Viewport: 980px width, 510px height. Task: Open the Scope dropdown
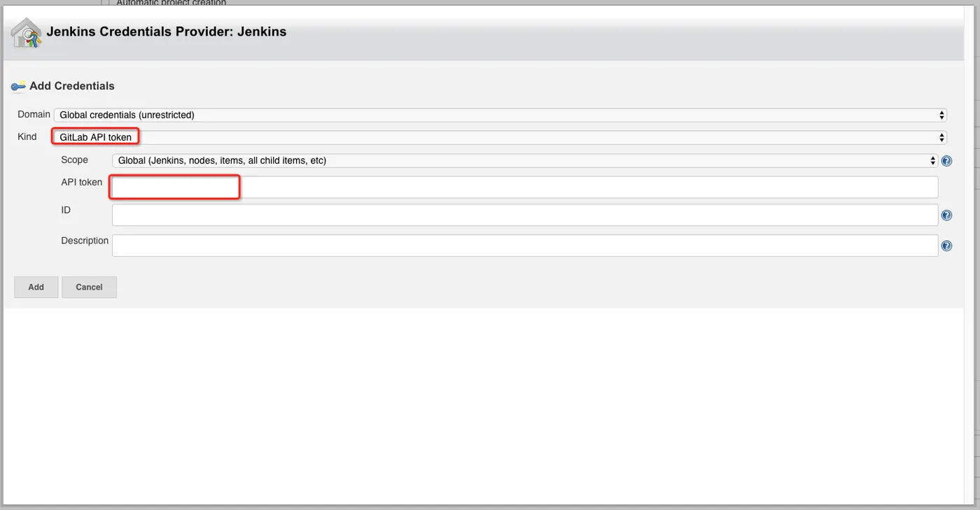click(525, 160)
